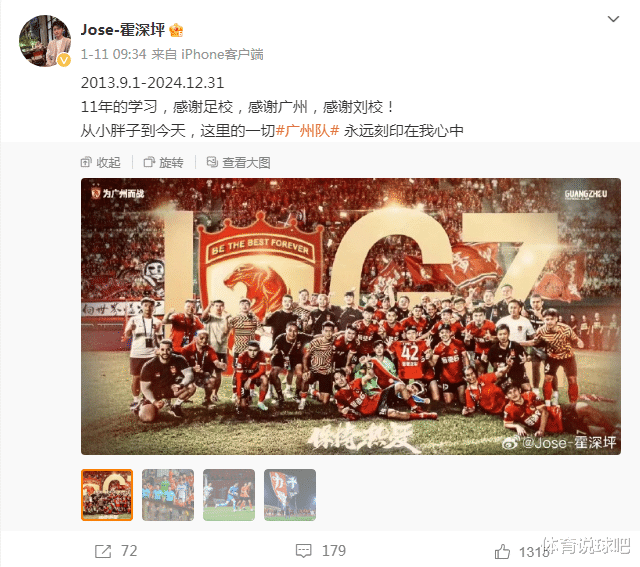This screenshot has width=640, height=567.
Task: Select the first team photo thumbnail
Action: [107, 495]
